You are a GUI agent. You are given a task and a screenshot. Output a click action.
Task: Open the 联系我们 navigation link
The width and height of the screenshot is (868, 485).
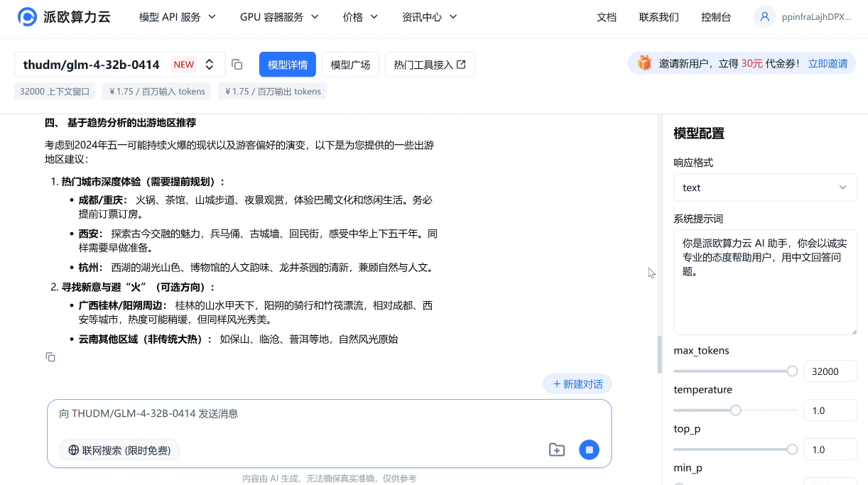pyautogui.click(x=658, y=17)
